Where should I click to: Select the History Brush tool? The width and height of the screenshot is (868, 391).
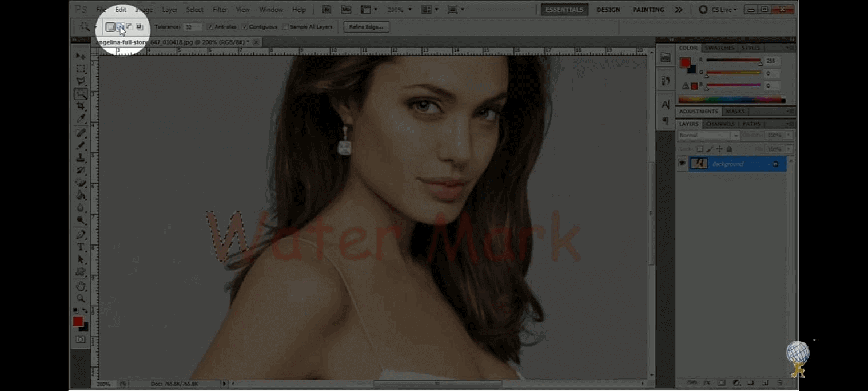(x=81, y=171)
